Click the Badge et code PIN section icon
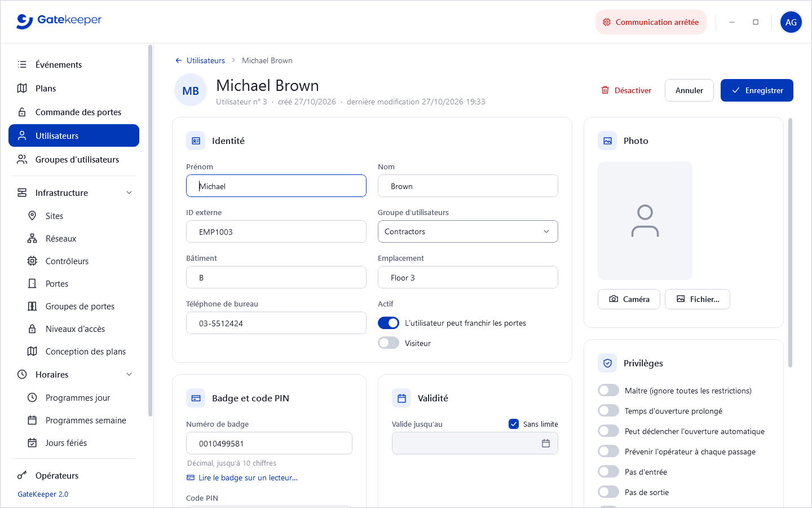 point(196,398)
